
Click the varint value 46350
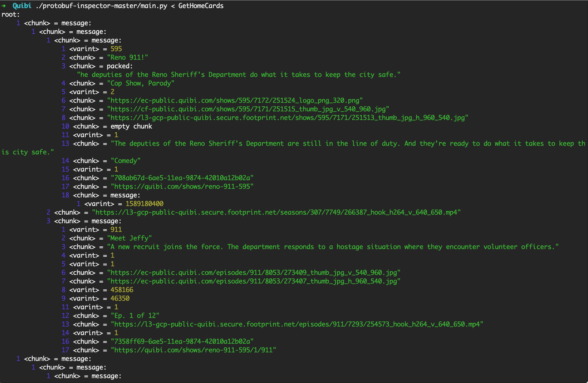(120, 299)
